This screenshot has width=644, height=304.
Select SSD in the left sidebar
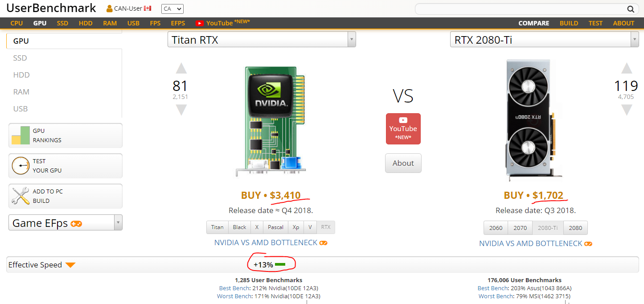[x=20, y=58]
